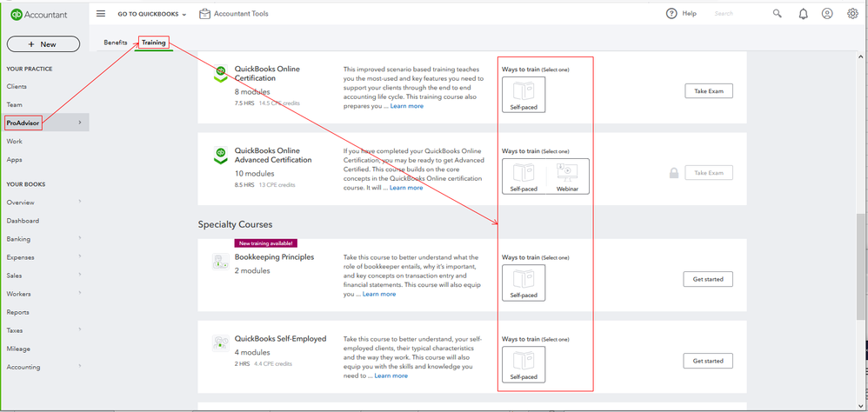This screenshot has height=412, width=868.
Task: Open the settings gear icon
Action: click(x=852, y=14)
